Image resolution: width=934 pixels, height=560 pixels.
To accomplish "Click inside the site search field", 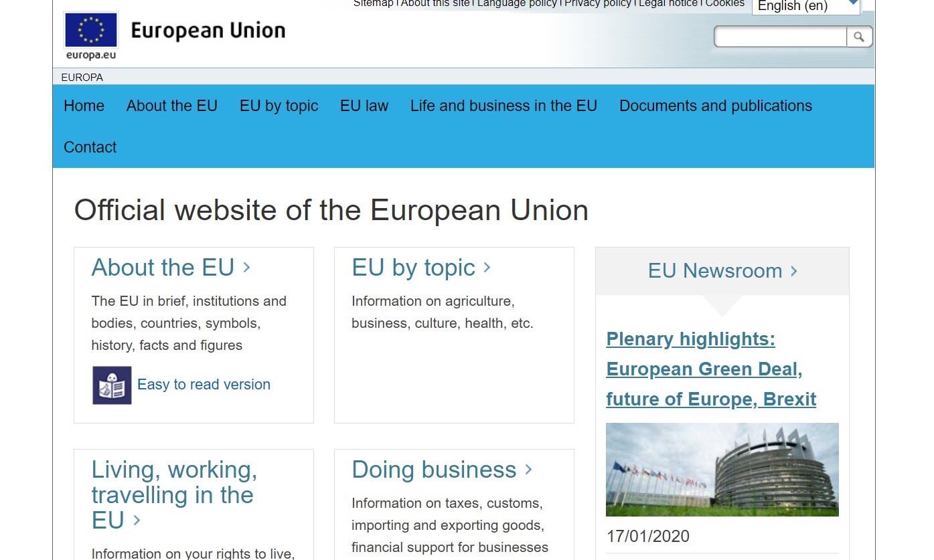I will 781,37.
